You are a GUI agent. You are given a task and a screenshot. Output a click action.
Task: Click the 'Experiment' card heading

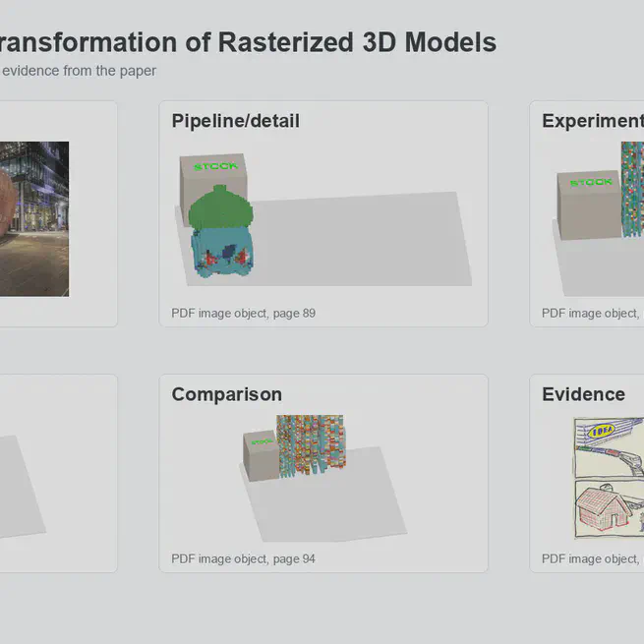coord(593,121)
